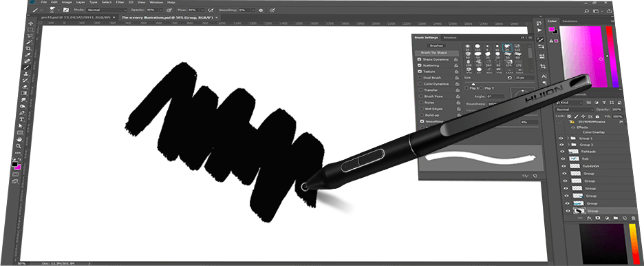The image size is (644, 266).
Task: Open smoothing options gear icon
Action: 261,10
